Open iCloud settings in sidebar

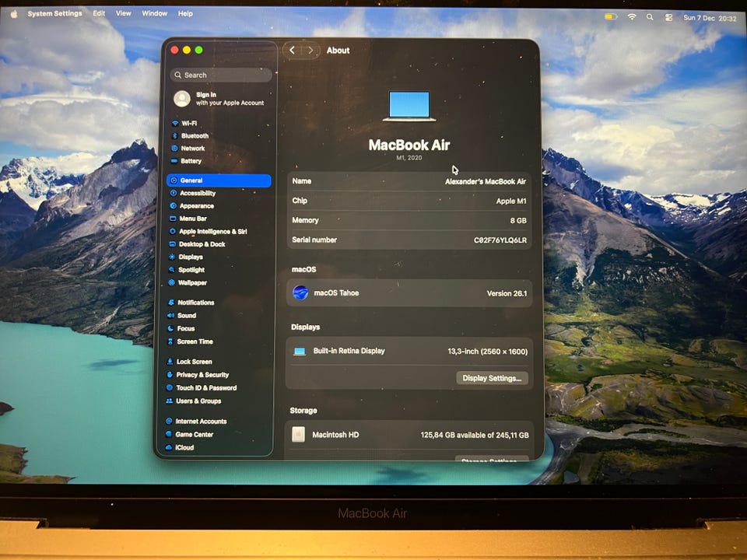(179, 448)
